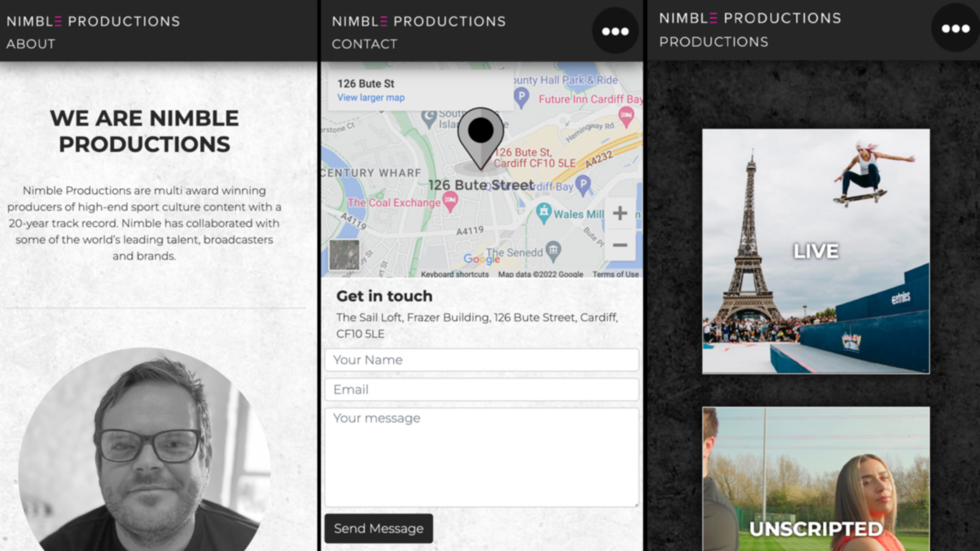
Task: Click The Coal Exchange hotel marker
Action: [x=450, y=201]
